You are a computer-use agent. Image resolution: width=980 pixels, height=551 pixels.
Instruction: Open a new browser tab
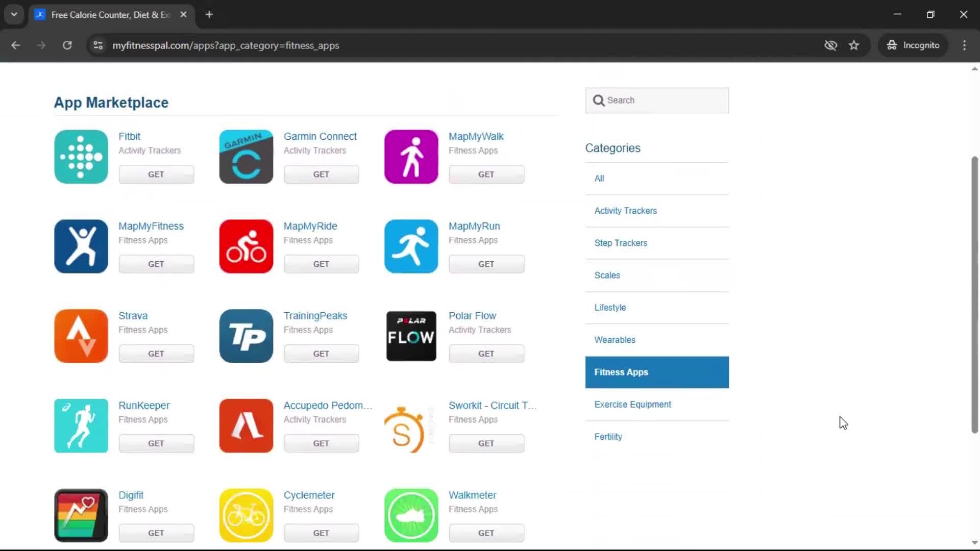point(209,14)
